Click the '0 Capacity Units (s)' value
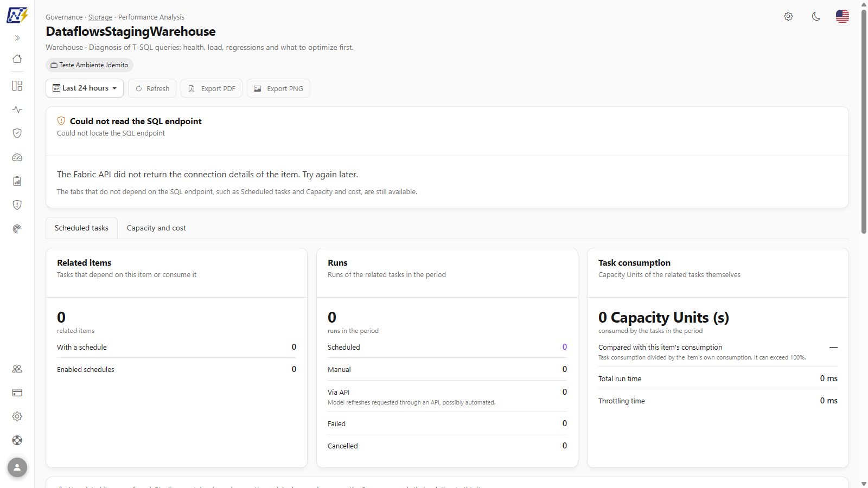This screenshot has height=488, width=868. point(663,317)
